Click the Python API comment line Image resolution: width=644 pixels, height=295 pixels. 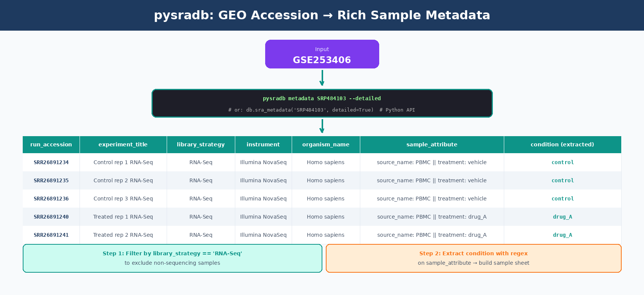pyautogui.click(x=322, y=110)
